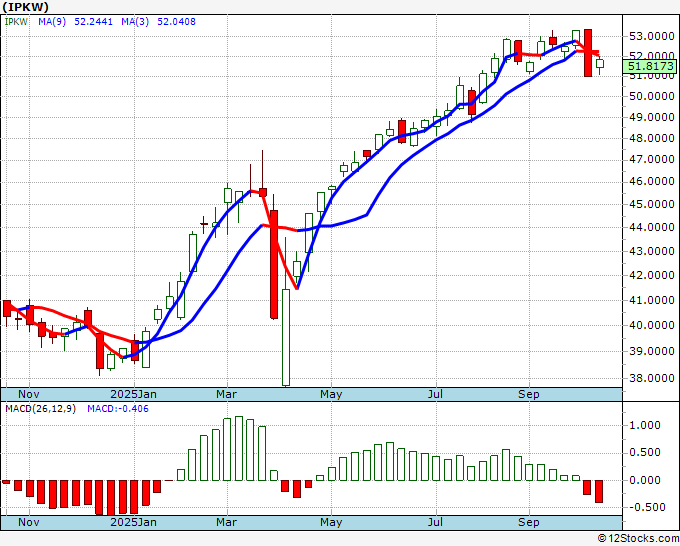Click the MACD:-0.406 value label
Viewport: 680px width, 546px height.
(x=118, y=409)
